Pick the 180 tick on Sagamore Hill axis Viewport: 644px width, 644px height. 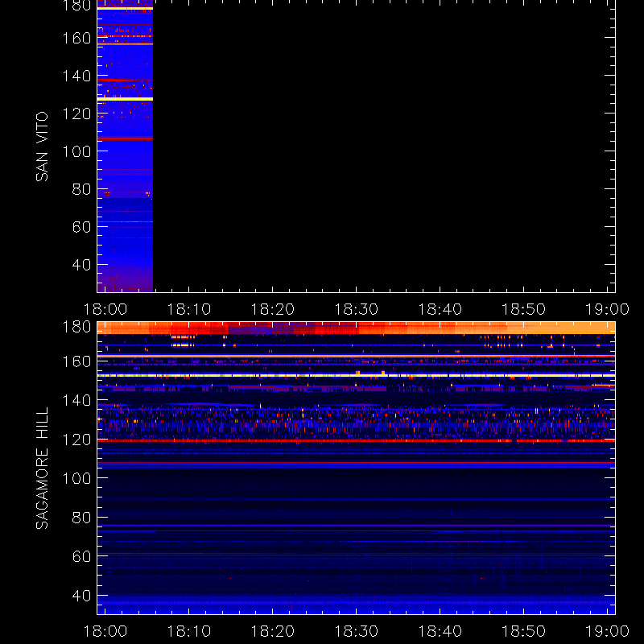(76, 327)
